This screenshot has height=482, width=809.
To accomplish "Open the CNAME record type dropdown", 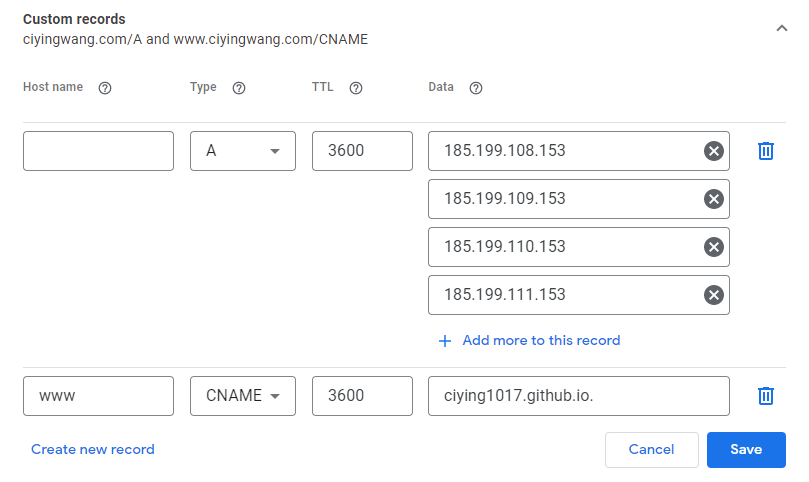I will pyautogui.click(x=243, y=396).
